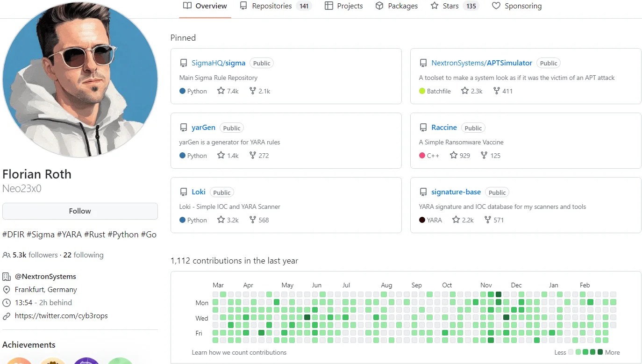Image resolution: width=642 pixels, height=364 pixels.
Task: Click the username text Neo23x0
Action: (x=22, y=189)
